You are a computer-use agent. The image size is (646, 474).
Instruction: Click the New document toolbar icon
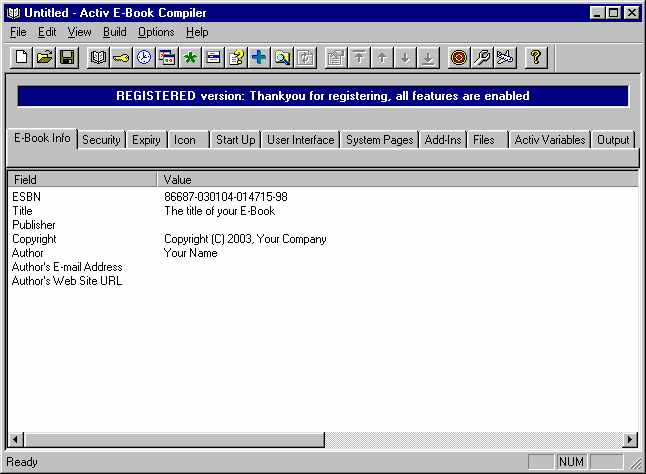tap(21, 57)
